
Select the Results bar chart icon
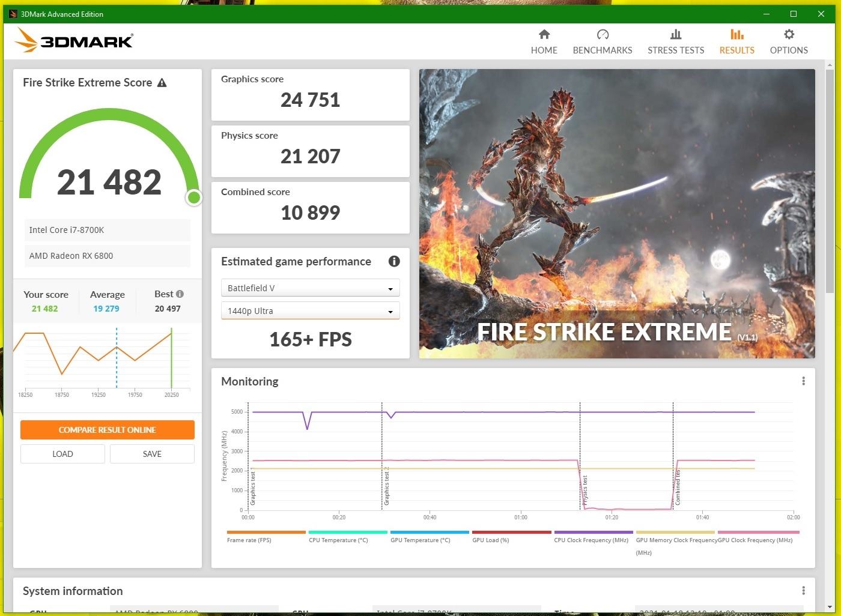(x=737, y=34)
